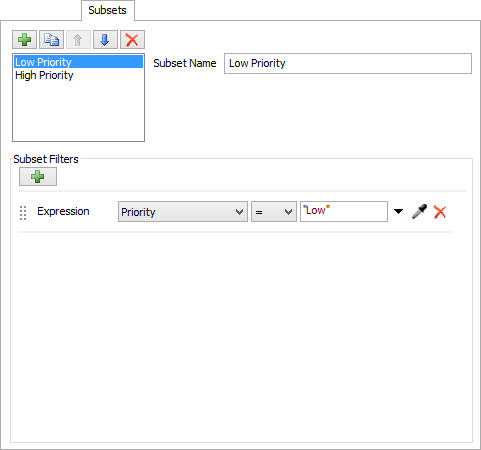The height and width of the screenshot is (450, 481).
Task: Expand the black value options arrow
Action: point(398,211)
